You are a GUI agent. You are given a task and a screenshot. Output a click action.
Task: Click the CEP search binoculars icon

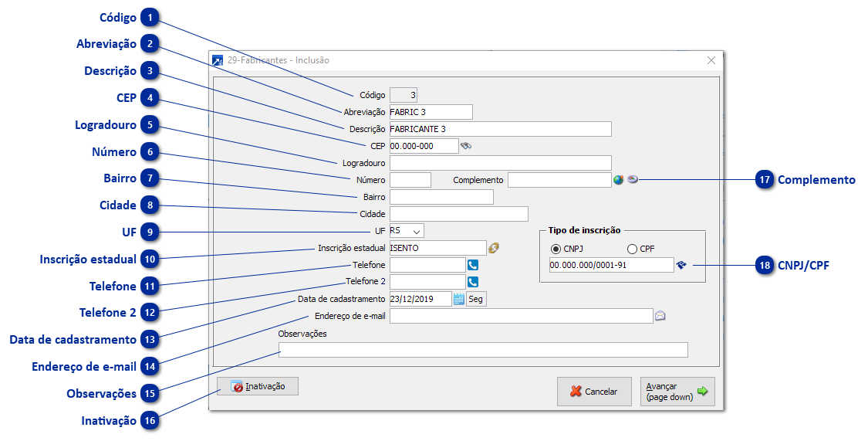pyautogui.click(x=466, y=146)
